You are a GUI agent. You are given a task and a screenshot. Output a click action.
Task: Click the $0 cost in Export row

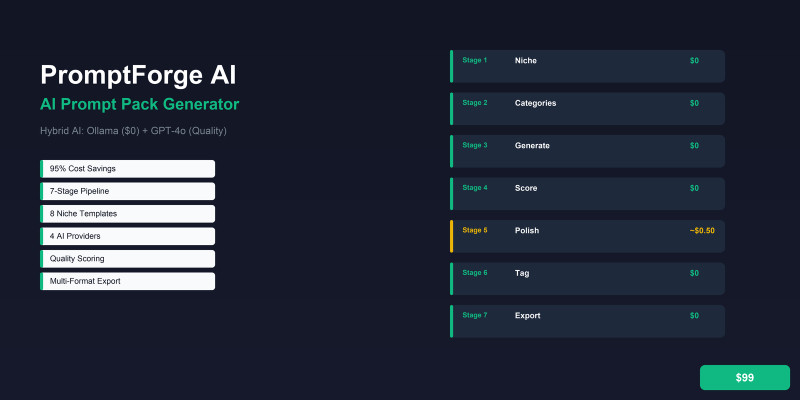(694, 316)
